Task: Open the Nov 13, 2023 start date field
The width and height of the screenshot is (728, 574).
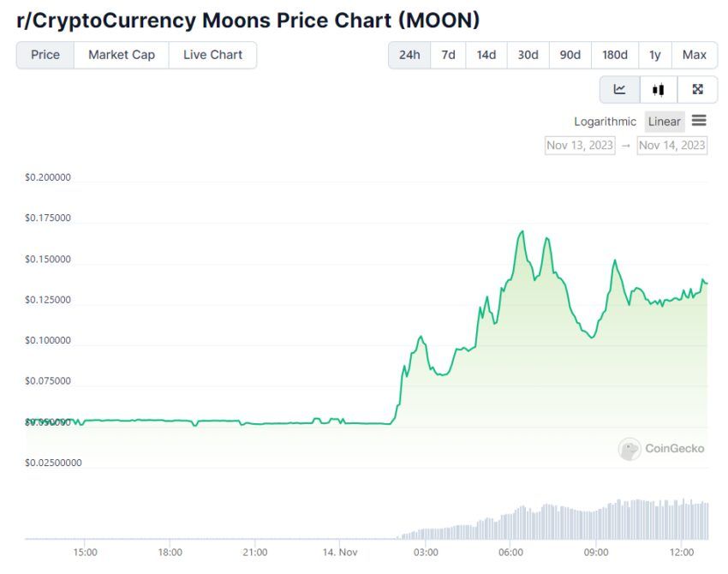Action: tap(580, 146)
